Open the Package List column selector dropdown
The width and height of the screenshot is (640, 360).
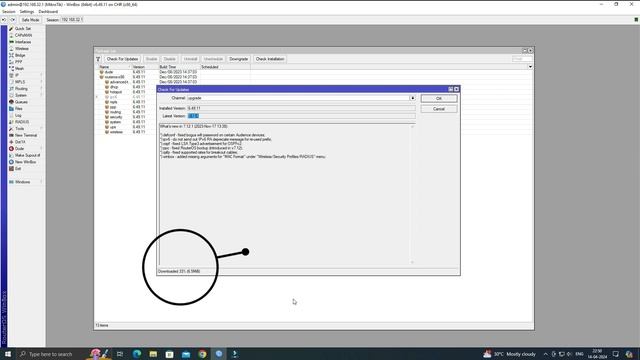coord(530,67)
